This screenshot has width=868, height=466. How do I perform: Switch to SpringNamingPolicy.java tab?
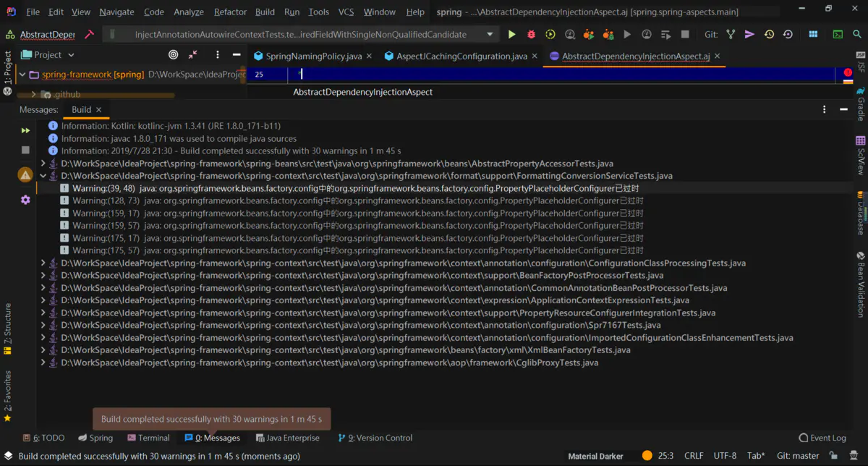(313, 56)
